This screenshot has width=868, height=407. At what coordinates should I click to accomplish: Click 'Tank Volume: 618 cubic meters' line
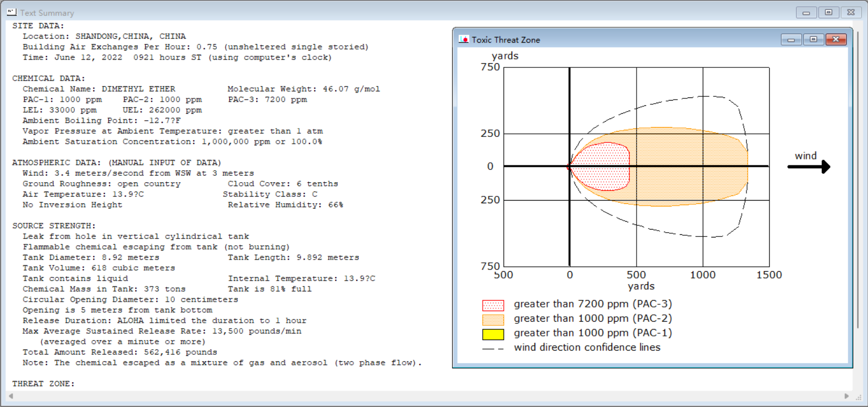(99, 268)
